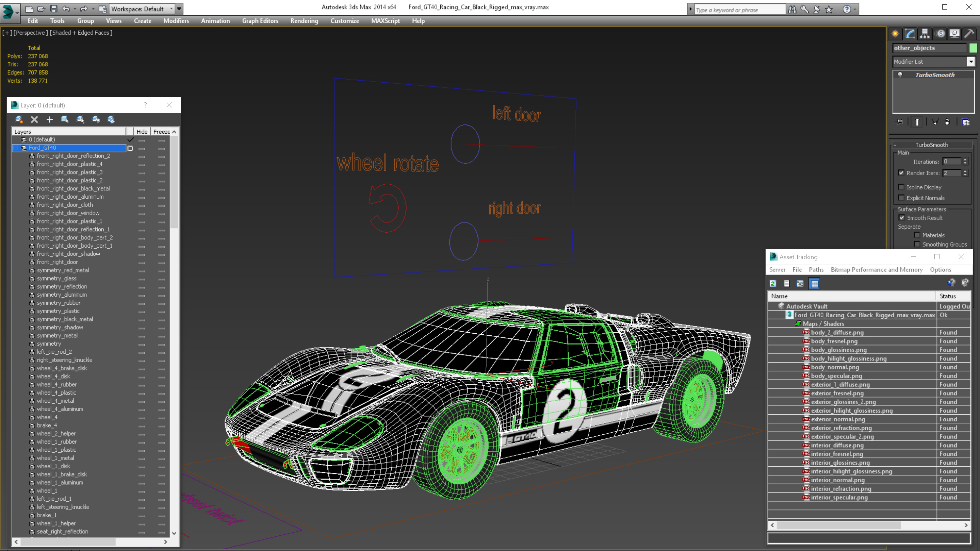Open the MAXScript menu

[x=386, y=21]
